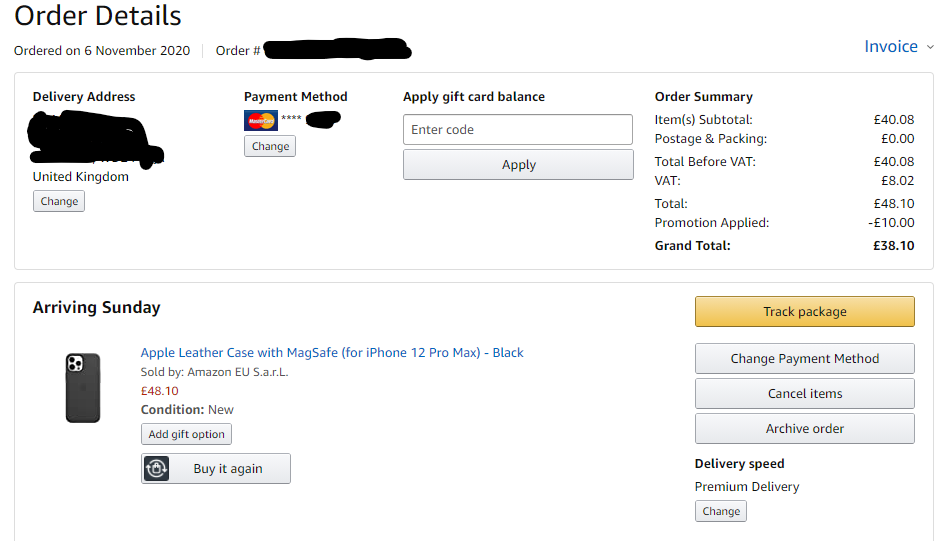Click the Arriving Sunday heading

[x=97, y=307]
